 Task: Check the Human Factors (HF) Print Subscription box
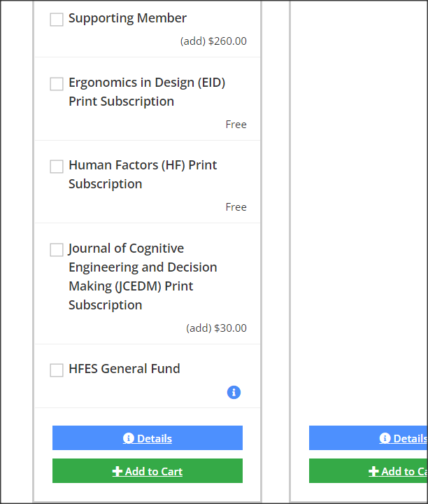point(57,167)
